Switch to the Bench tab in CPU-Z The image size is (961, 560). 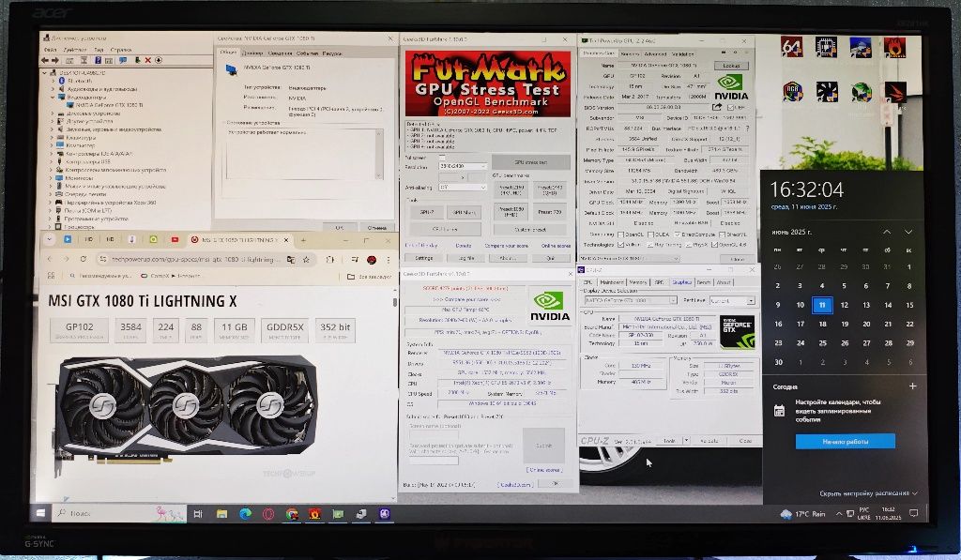(x=704, y=282)
